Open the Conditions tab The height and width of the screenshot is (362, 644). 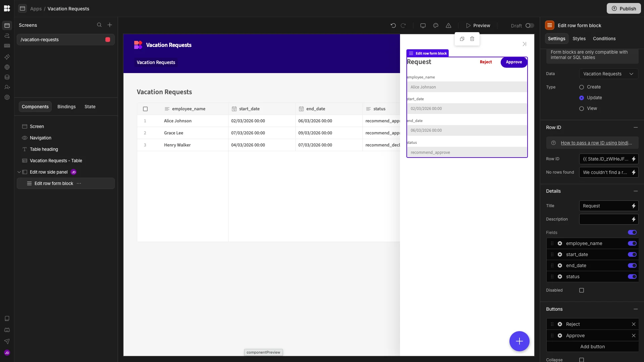[604, 39]
